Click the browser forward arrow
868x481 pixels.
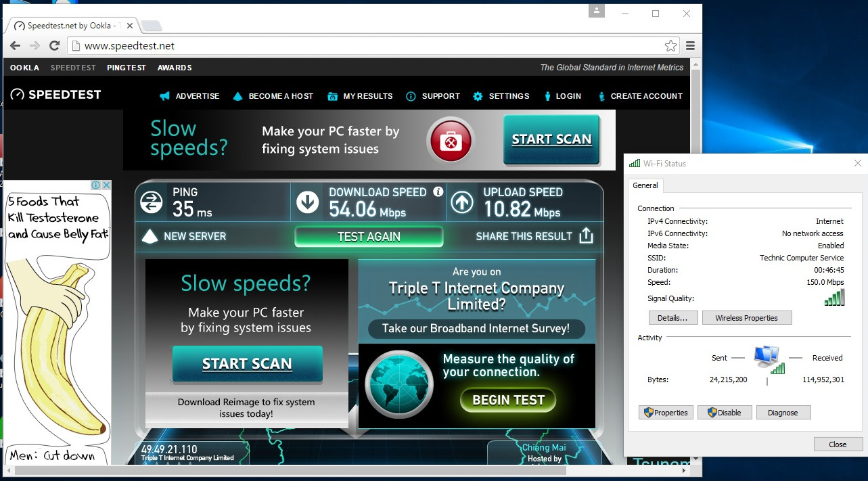pos(35,46)
